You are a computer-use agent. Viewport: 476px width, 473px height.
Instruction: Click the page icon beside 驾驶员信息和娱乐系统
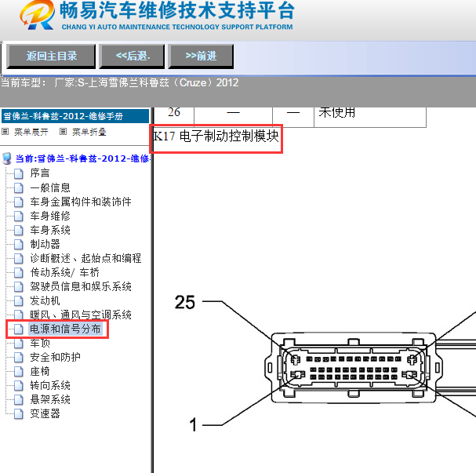(x=19, y=287)
